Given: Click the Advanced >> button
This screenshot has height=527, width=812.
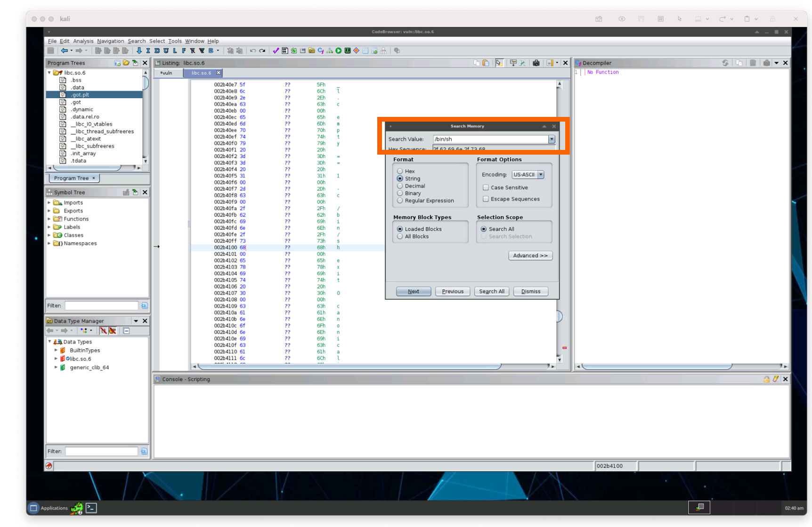Looking at the screenshot, I should click(530, 255).
